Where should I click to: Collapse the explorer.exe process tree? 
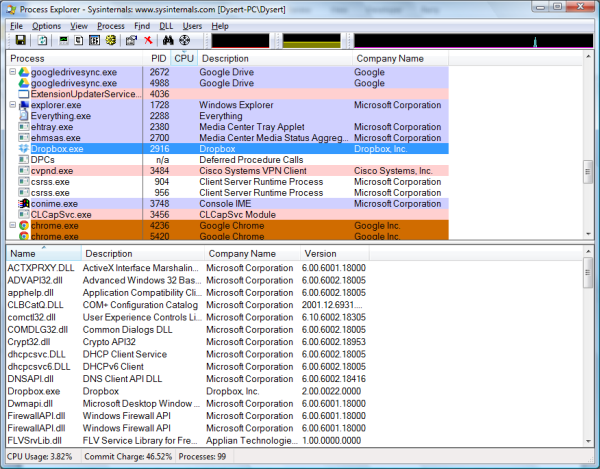point(13,104)
